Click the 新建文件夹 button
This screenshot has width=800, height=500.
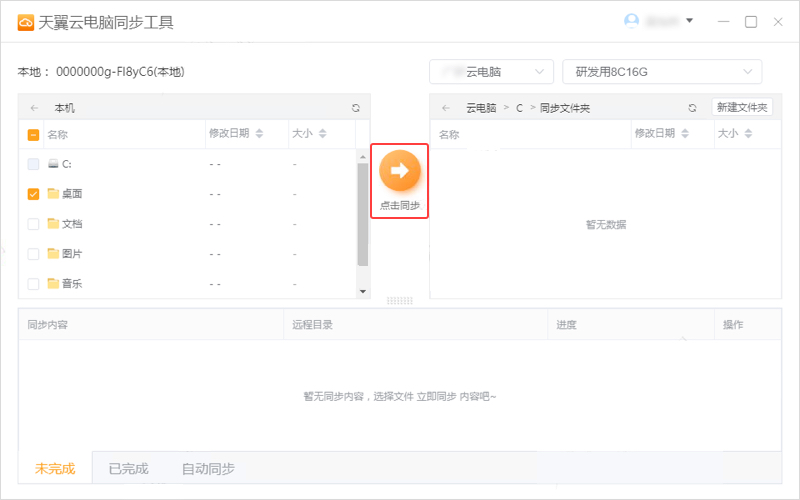pos(742,107)
